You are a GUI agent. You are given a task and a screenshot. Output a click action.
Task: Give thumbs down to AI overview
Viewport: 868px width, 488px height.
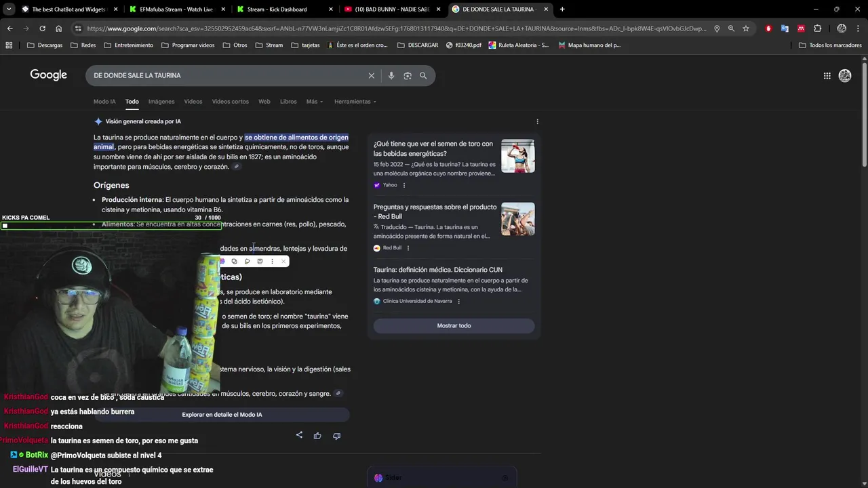point(336,436)
